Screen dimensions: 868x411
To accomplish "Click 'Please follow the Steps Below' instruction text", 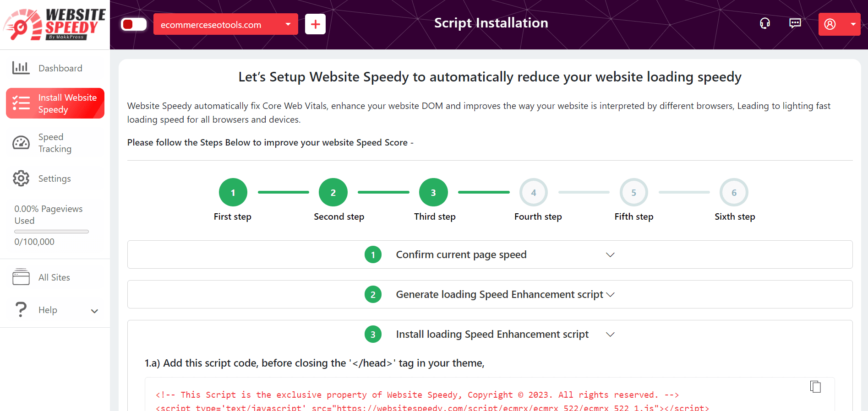I will click(x=270, y=142).
